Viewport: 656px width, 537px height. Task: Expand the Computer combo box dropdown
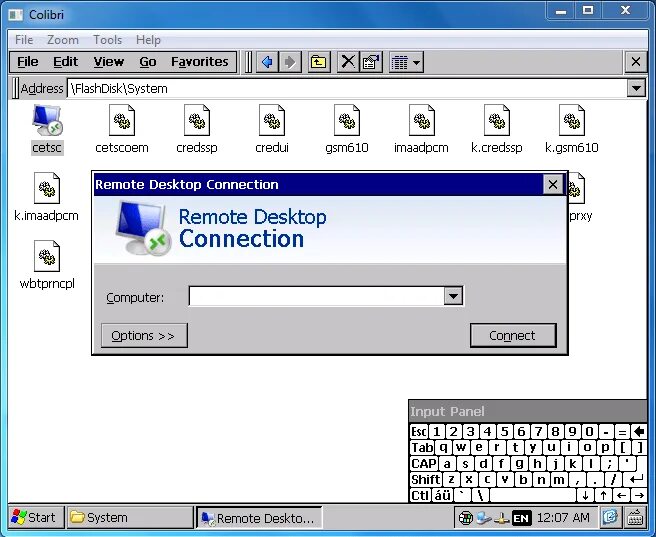pyautogui.click(x=453, y=296)
